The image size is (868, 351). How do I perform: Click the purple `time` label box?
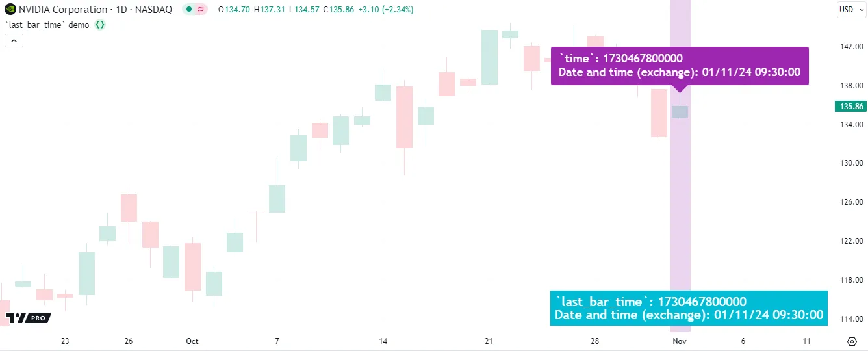[680, 66]
